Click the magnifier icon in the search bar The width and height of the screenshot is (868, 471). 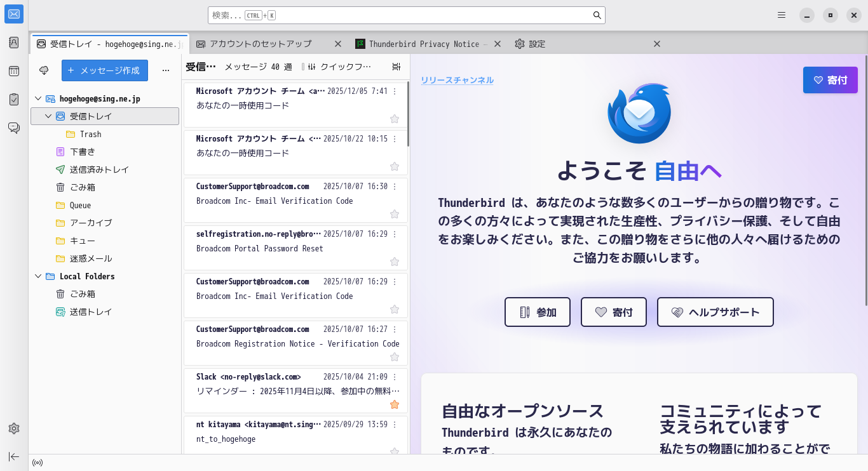(x=597, y=15)
